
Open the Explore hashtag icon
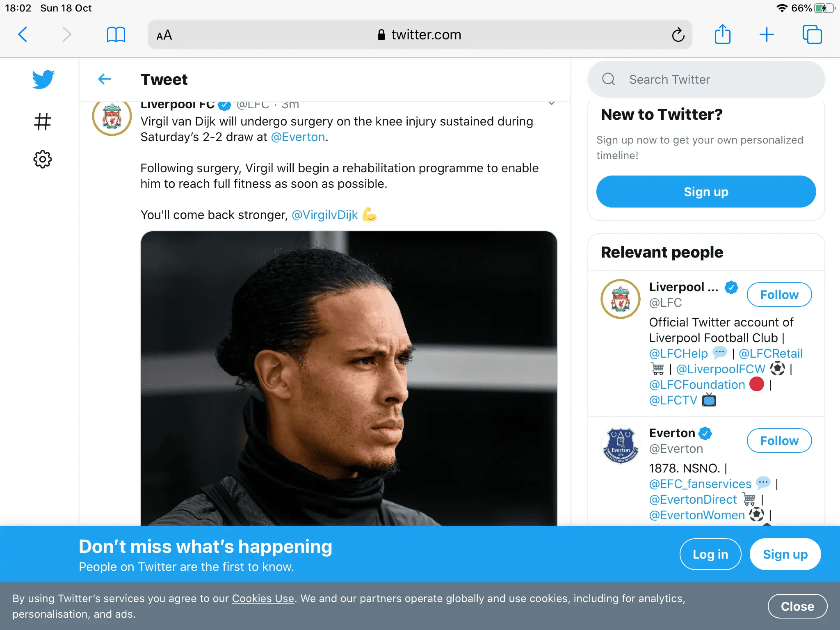pyautogui.click(x=43, y=121)
